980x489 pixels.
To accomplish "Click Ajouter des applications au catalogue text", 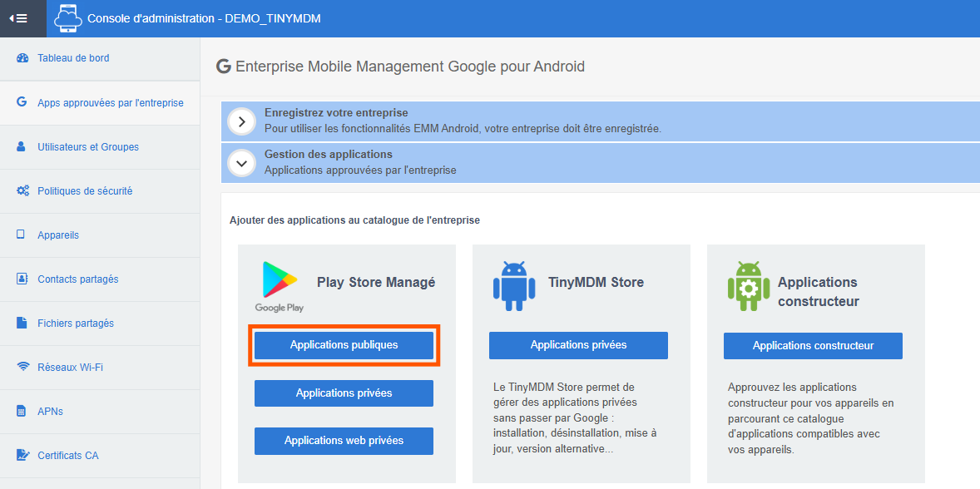I will (x=355, y=220).
